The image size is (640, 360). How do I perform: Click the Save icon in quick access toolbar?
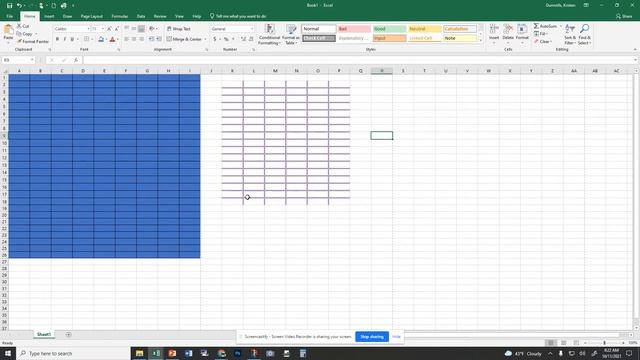pos(9,6)
